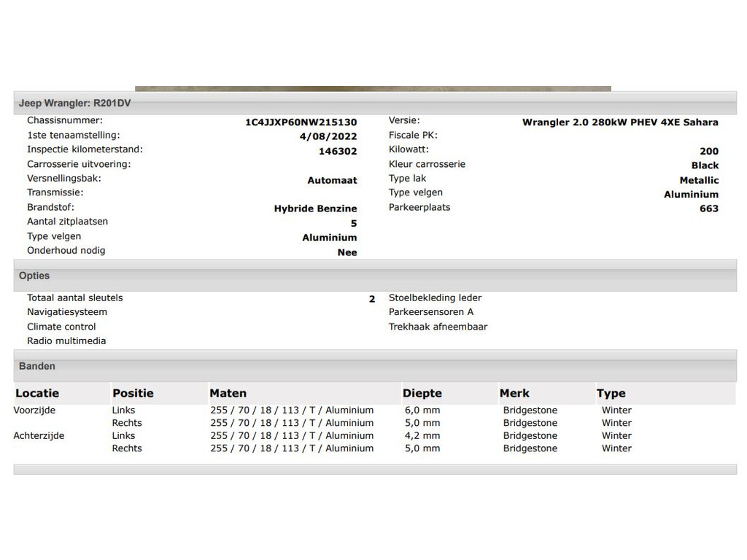This screenshot has height=560, width=747.
Task: Click the Brandstof label
Action: [50, 207]
